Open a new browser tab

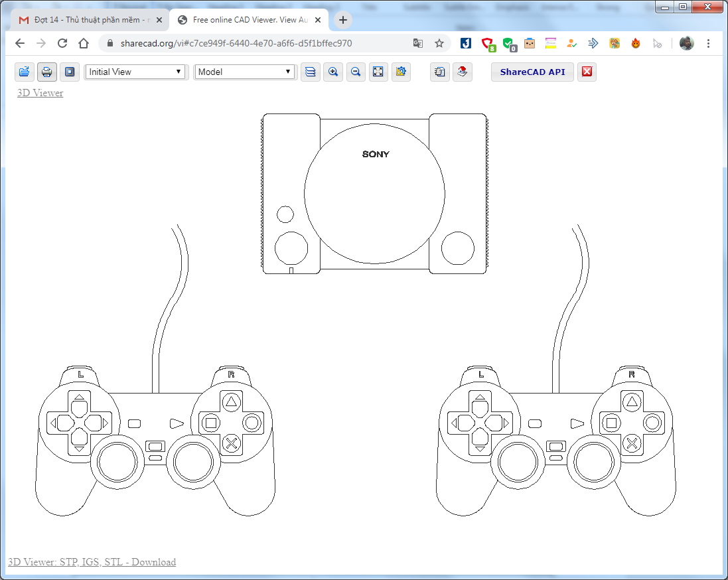[342, 20]
